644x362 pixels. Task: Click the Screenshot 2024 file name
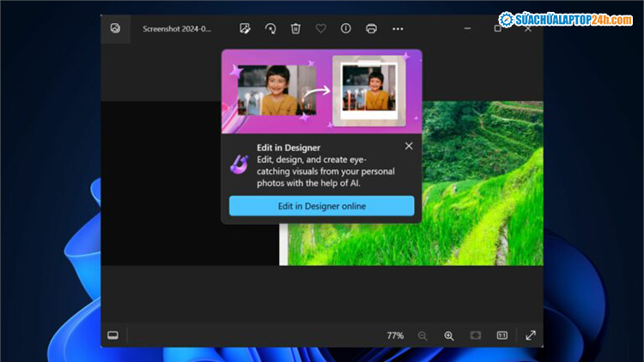point(177,28)
